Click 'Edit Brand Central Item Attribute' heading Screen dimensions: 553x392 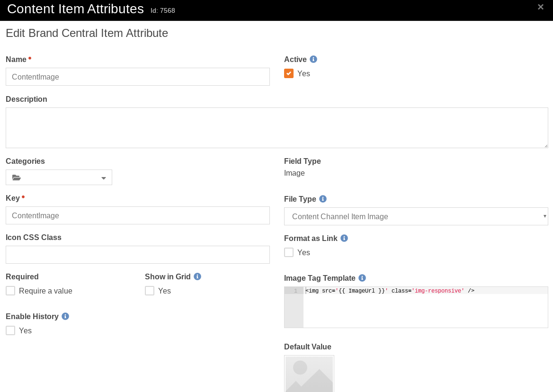point(87,33)
